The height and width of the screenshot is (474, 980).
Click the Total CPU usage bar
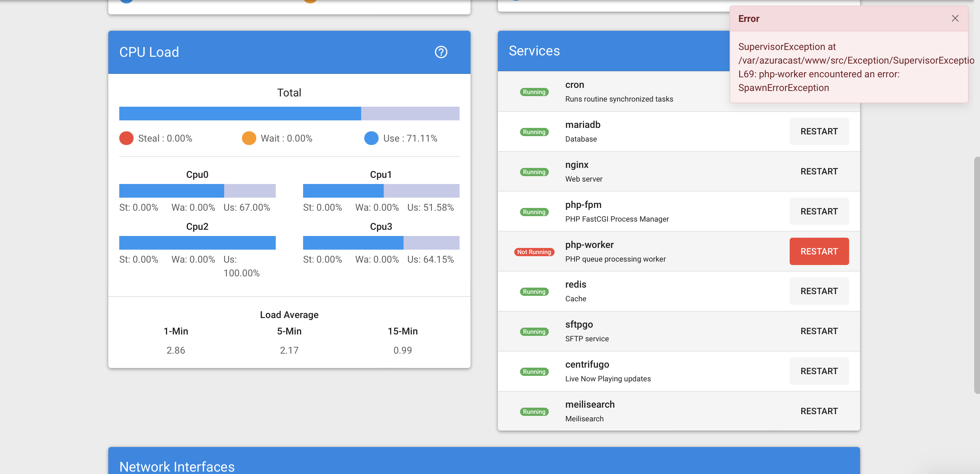[289, 114]
